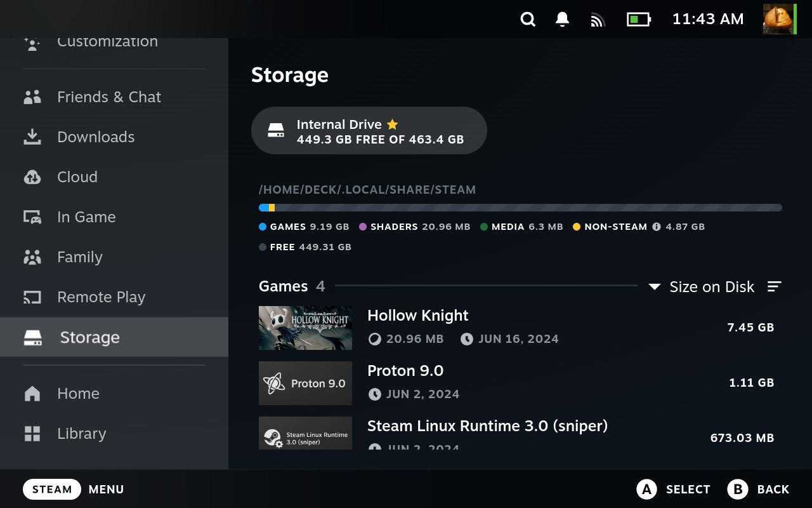
Task: Click the Friends & Chat people icon
Action: click(x=32, y=97)
